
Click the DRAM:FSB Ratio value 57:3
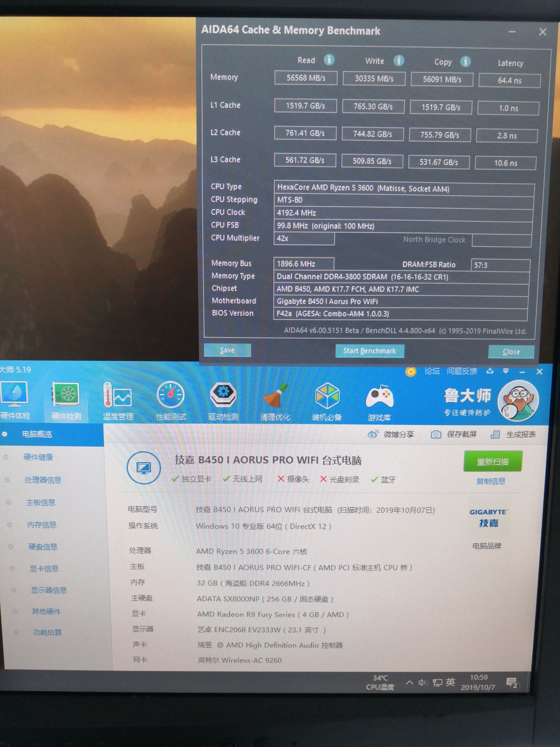click(500, 265)
